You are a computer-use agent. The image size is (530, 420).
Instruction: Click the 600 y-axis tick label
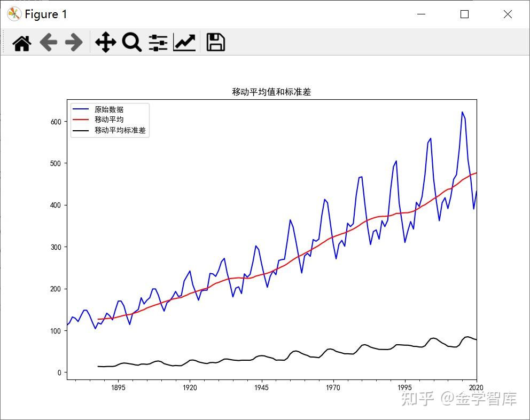click(x=56, y=122)
